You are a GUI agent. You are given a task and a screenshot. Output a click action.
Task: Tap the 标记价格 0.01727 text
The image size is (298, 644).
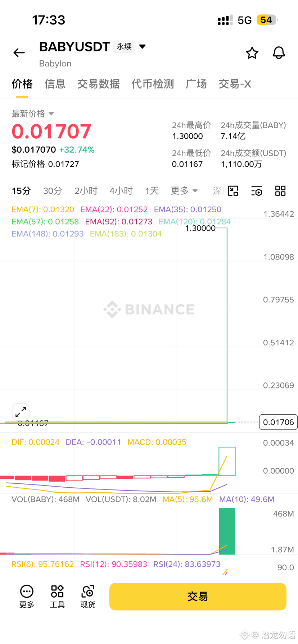click(45, 164)
